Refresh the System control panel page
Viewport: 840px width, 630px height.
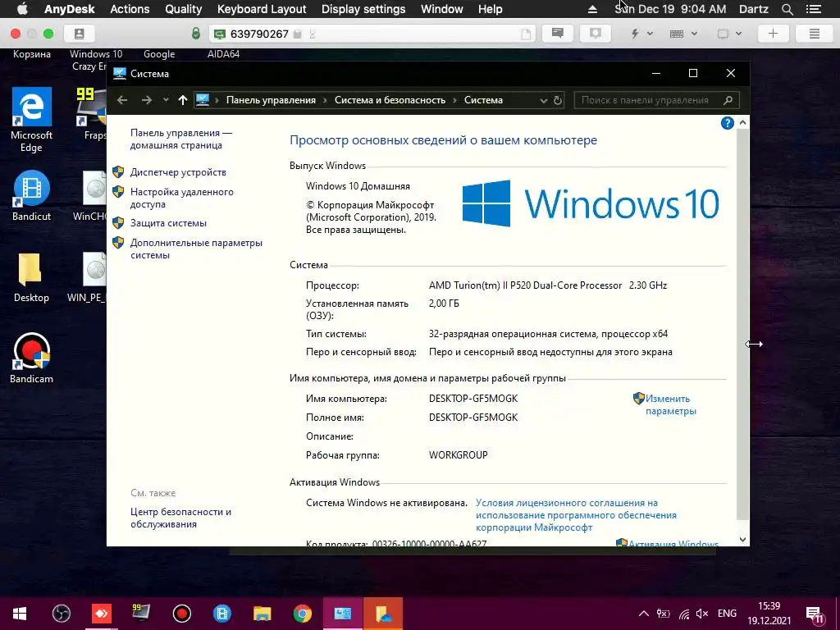click(x=558, y=100)
